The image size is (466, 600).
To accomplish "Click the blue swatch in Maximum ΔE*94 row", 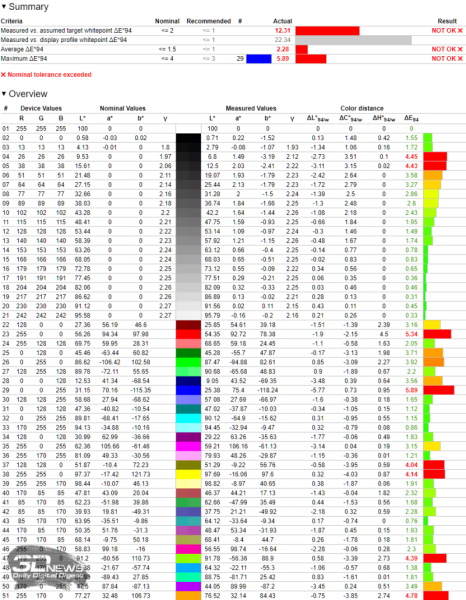I will [259, 59].
